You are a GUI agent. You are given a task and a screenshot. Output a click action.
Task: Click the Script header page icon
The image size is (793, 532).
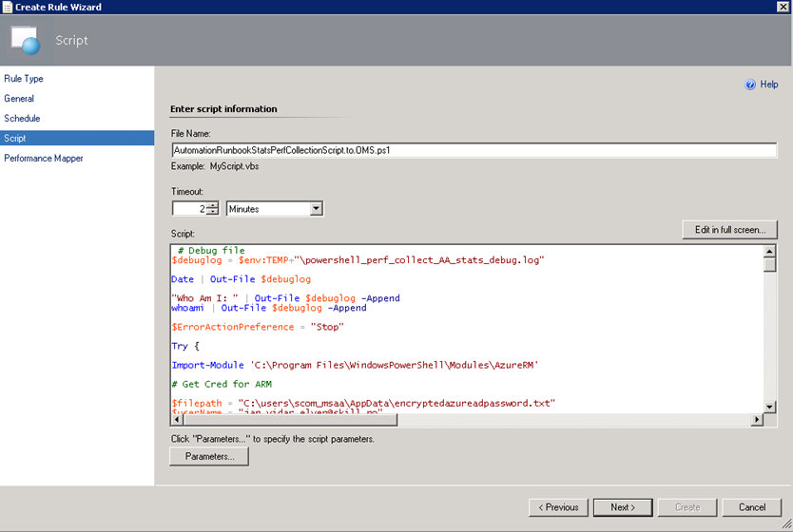click(x=26, y=40)
